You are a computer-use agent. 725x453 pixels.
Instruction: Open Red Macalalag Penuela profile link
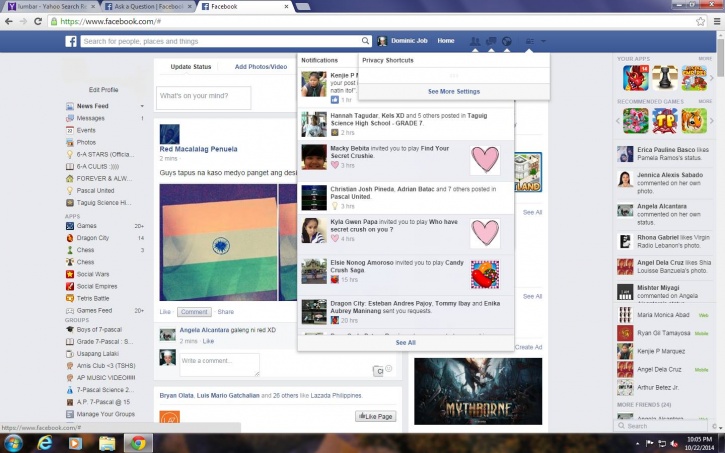coord(198,149)
